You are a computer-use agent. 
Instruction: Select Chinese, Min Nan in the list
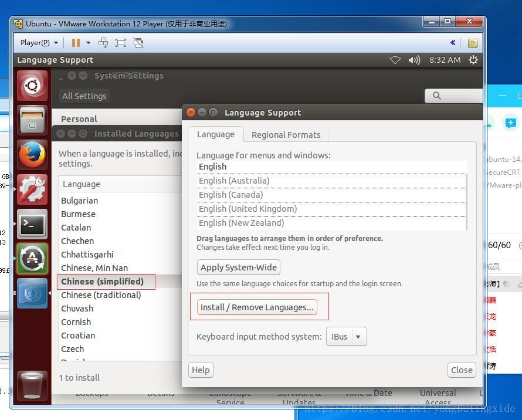click(120, 268)
